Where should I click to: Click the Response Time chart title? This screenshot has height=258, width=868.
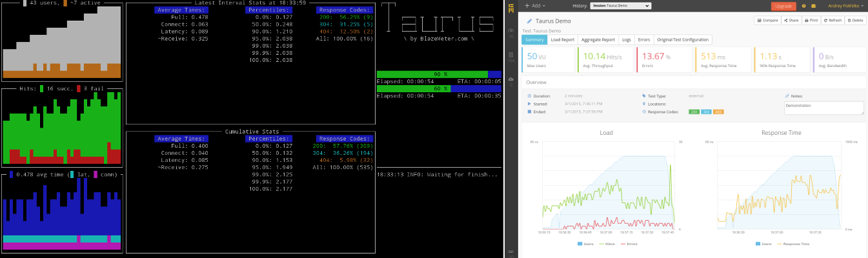click(780, 132)
